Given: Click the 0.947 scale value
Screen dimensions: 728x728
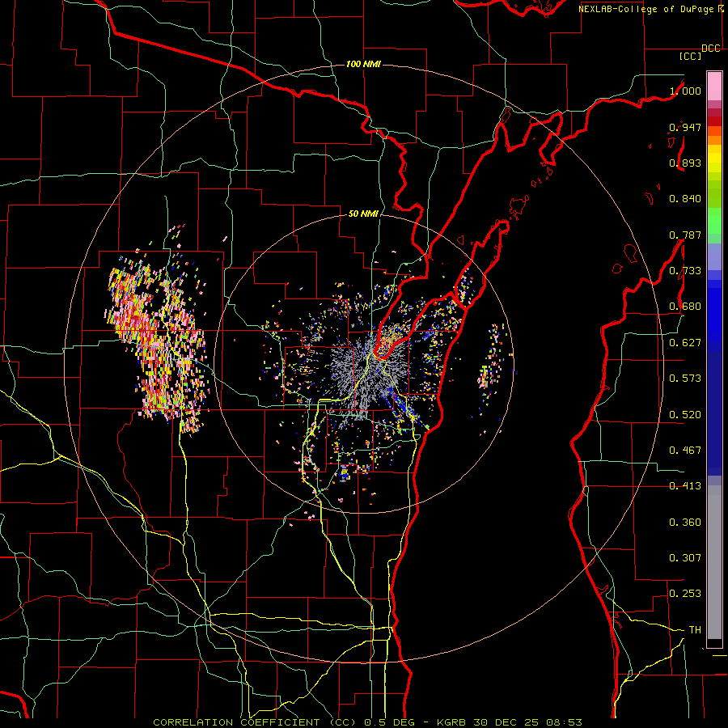Looking at the screenshot, I should (x=685, y=127).
